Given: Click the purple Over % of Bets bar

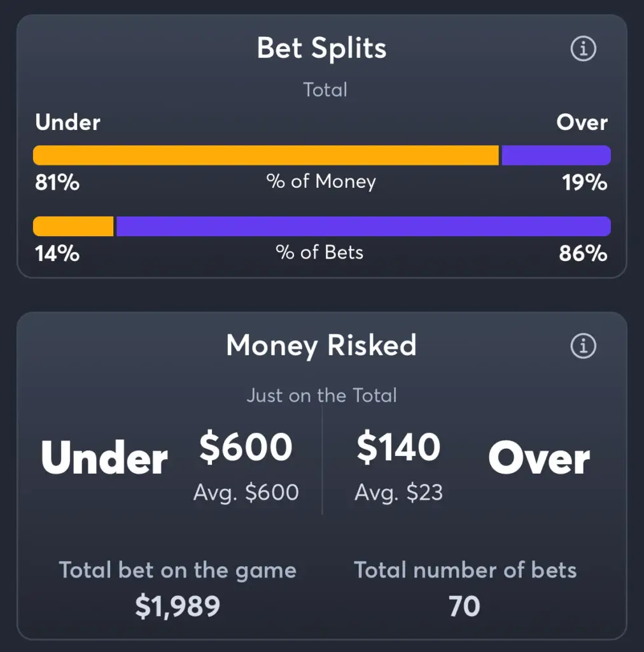Looking at the screenshot, I should click(x=363, y=226).
